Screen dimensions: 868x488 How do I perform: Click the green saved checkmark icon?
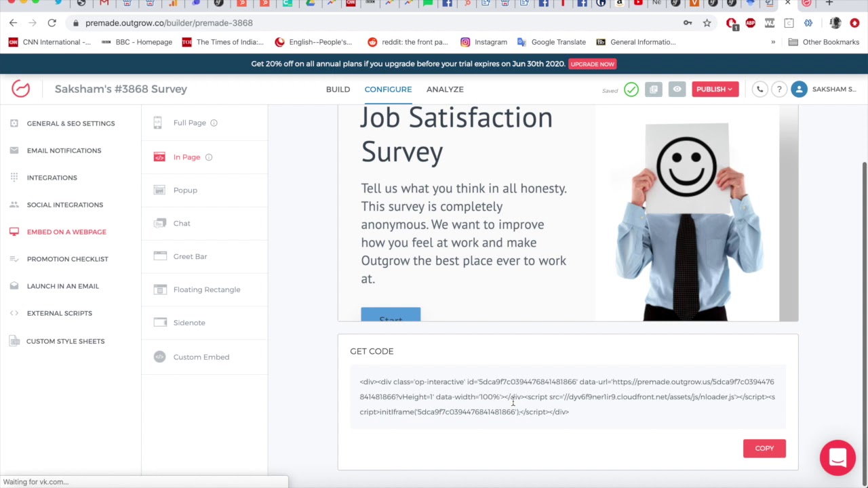pyautogui.click(x=631, y=89)
